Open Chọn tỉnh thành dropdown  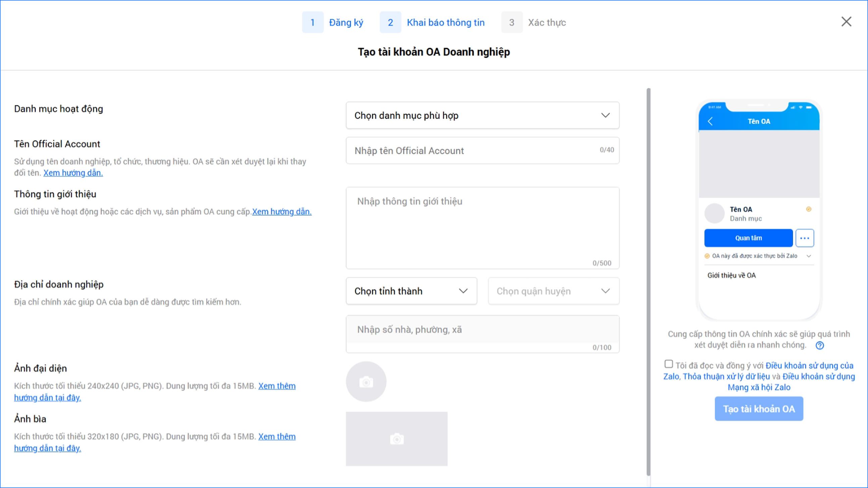tap(411, 291)
